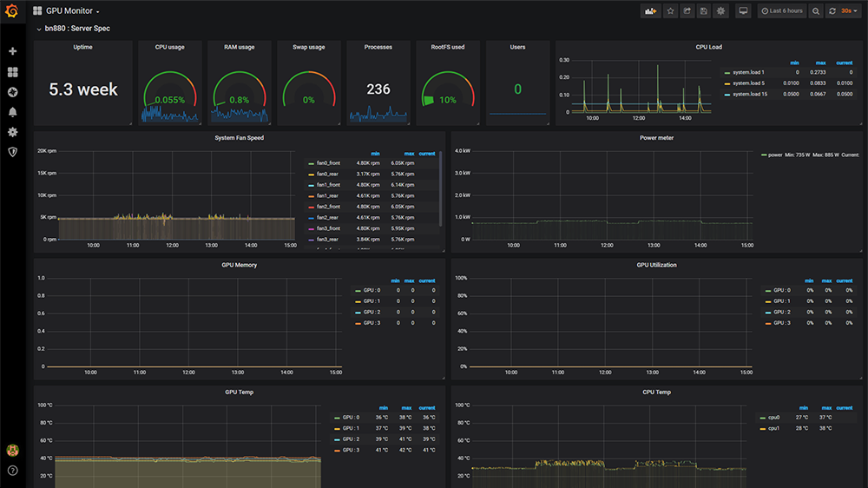Viewport: 868px width, 488px height.
Task: Open Alerting bell icon in sidebar
Action: tap(12, 112)
